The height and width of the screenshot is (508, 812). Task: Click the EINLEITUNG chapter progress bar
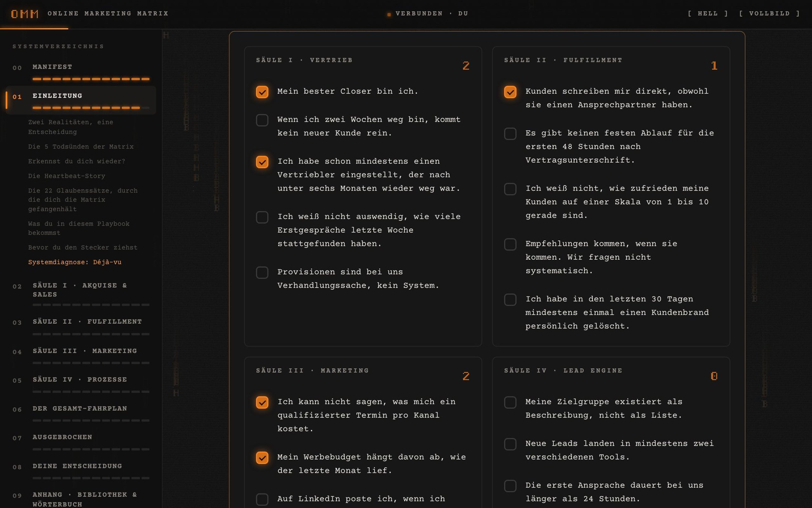91,108
